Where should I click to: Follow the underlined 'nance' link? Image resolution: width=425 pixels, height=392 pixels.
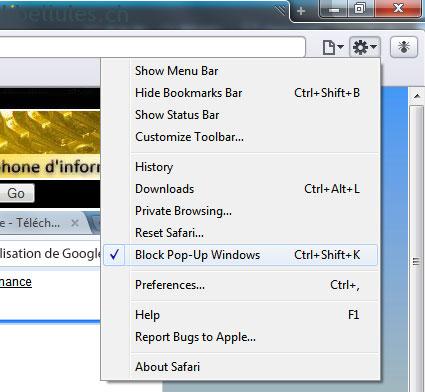[16, 282]
